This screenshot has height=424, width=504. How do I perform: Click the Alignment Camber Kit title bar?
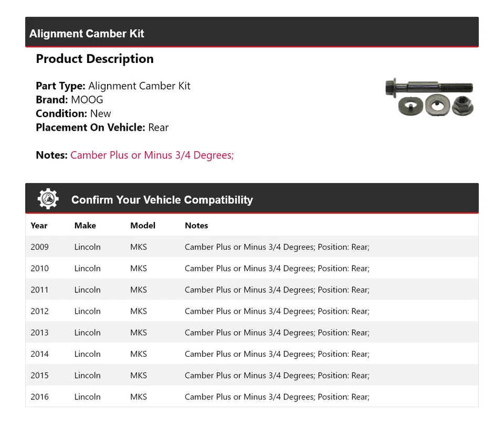click(x=87, y=33)
